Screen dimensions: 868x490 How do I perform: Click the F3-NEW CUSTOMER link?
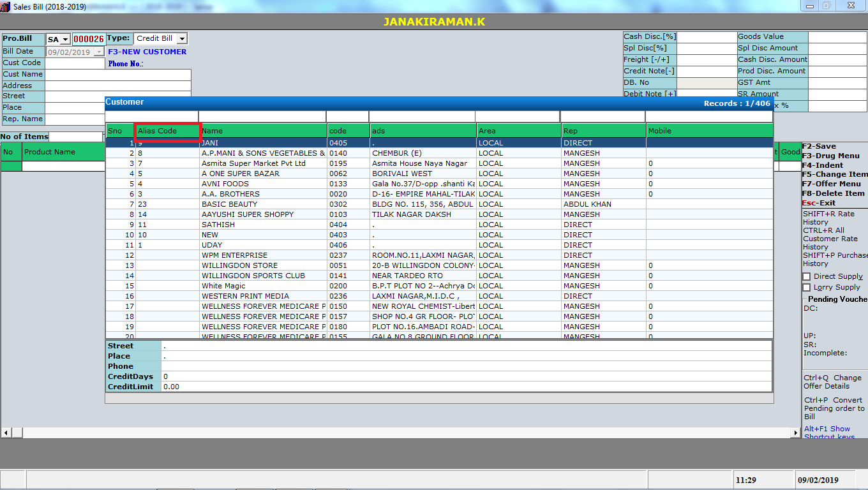(x=147, y=52)
